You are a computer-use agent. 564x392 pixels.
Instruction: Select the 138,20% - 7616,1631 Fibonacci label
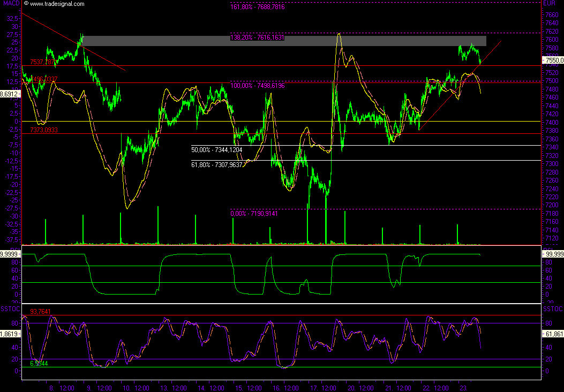coord(257,37)
